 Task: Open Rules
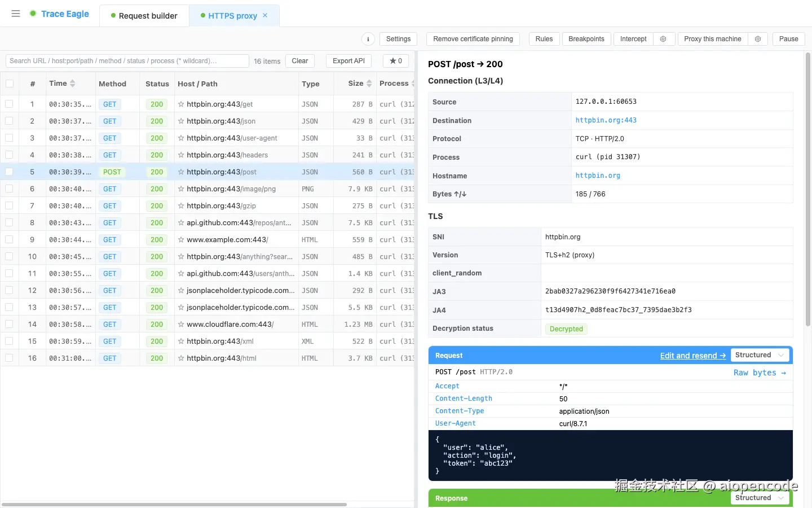[544, 39]
